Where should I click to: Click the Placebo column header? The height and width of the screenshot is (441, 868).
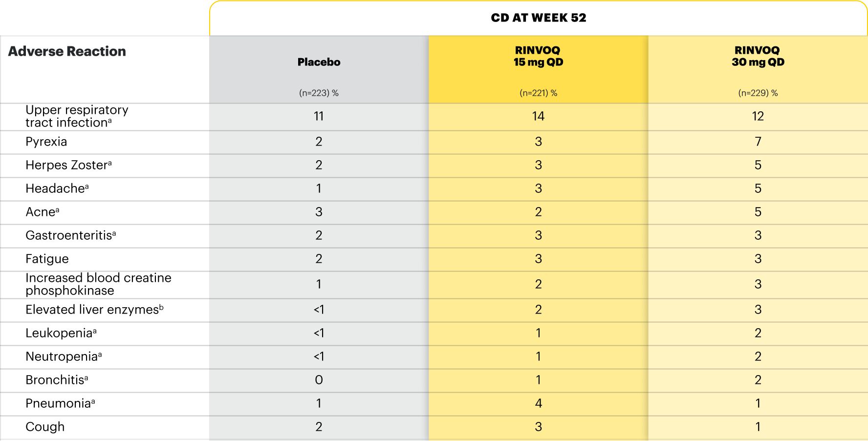319,62
